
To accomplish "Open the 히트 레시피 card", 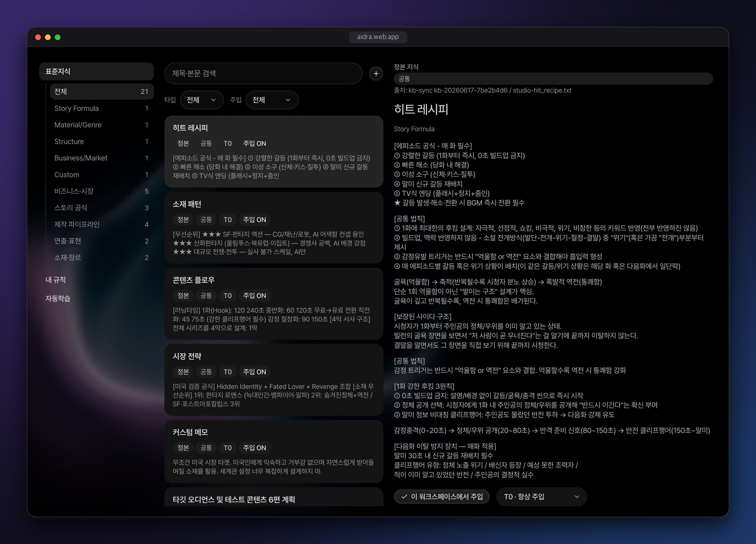I will tap(274, 151).
